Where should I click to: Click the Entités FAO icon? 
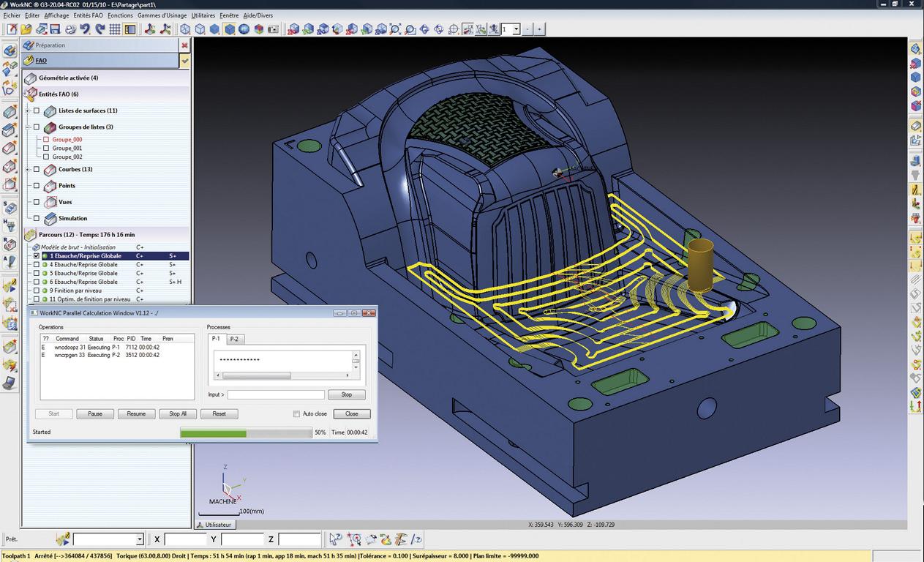(31, 94)
